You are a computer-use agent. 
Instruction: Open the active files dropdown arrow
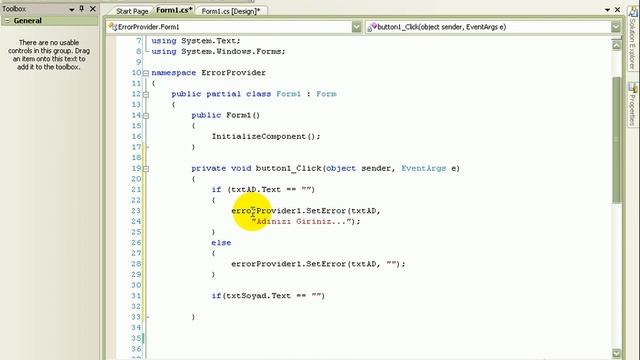tap(607, 9)
